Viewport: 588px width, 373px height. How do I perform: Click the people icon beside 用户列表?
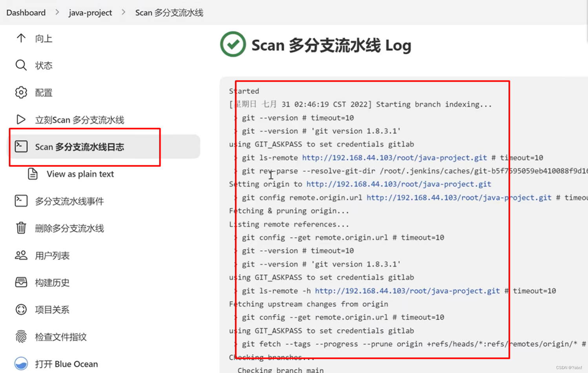click(x=21, y=255)
